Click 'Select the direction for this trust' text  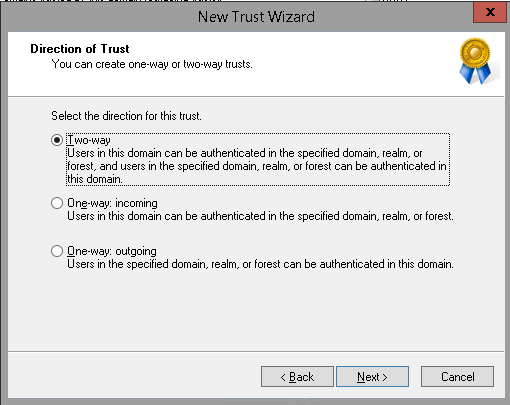[126, 116]
